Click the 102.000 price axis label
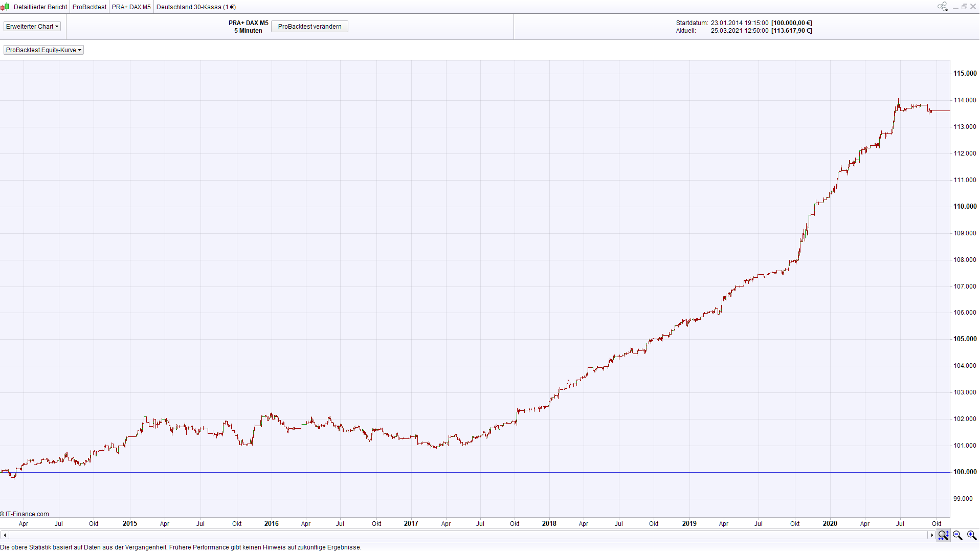The width and height of the screenshot is (980, 552). pyautogui.click(x=965, y=419)
